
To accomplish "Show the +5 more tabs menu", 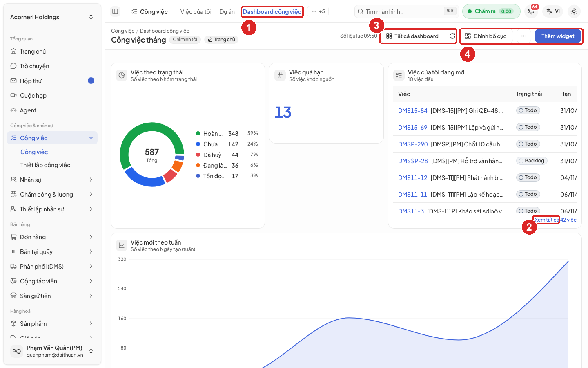I will 318,11.
